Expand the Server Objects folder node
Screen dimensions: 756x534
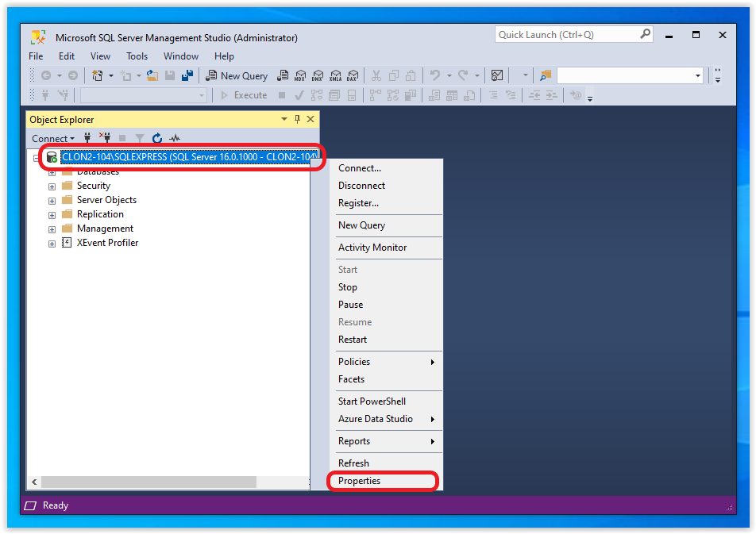pos(52,201)
